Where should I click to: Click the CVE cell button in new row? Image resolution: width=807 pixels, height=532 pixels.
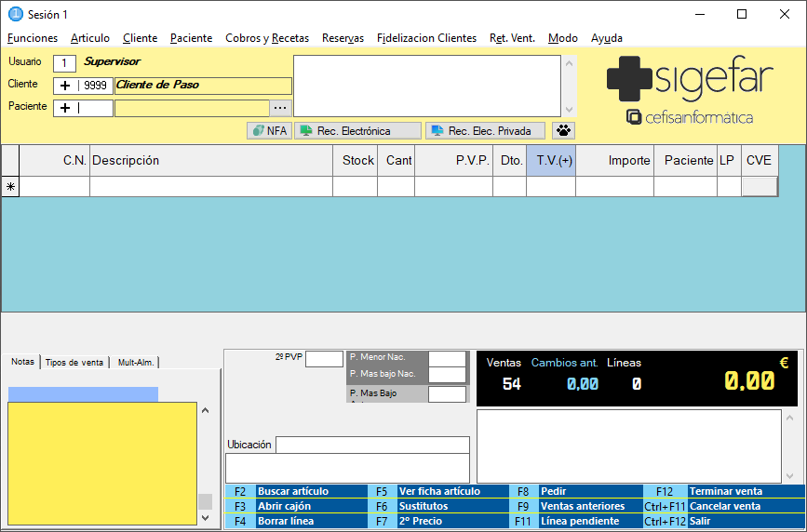pos(760,187)
